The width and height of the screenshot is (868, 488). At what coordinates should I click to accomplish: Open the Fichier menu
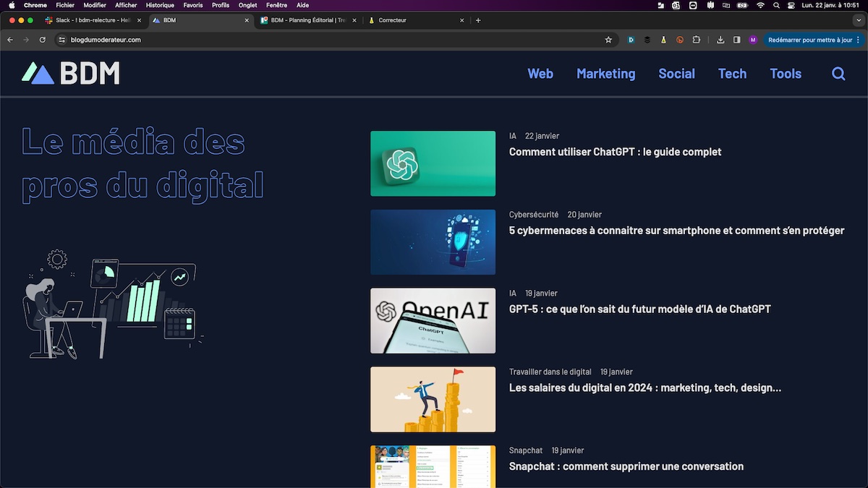[65, 5]
